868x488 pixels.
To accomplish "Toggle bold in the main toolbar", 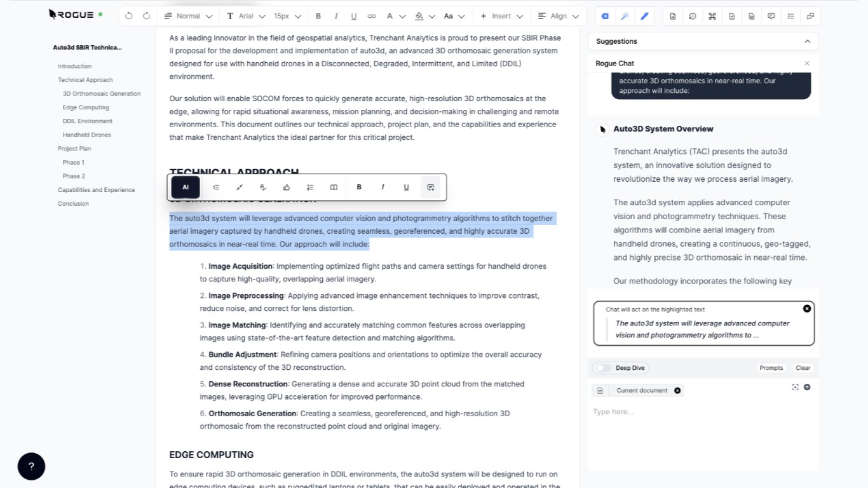I will point(318,16).
